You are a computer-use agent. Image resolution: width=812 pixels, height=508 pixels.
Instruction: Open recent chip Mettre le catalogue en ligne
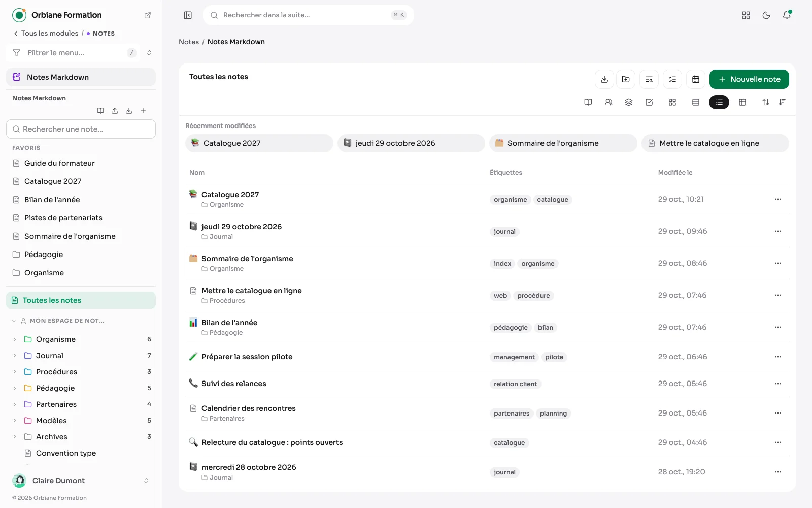pos(715,143)
